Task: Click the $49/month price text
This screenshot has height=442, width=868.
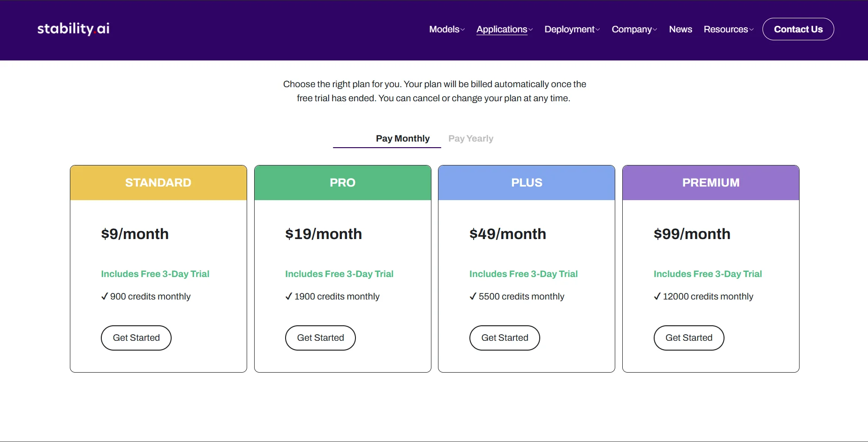Action: point(508,234)
